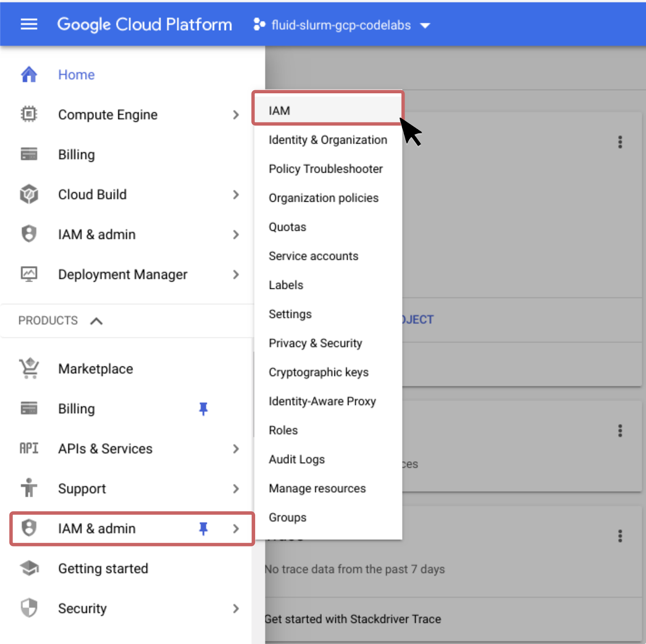
Task: Expand the Compute Engine submenu arrow
Action: [236, 115]
